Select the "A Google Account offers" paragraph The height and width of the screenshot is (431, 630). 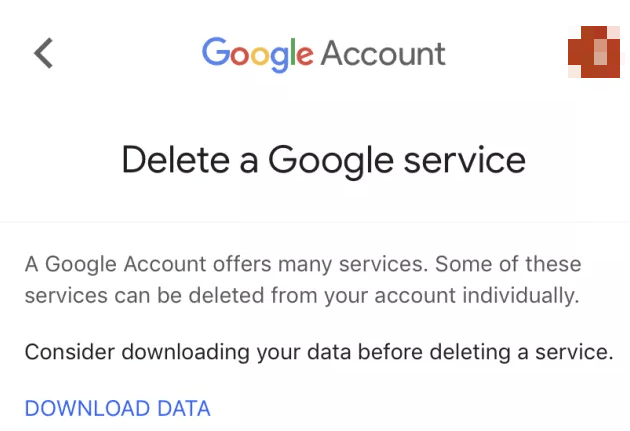pyautogui.click(x=302, y=280)
